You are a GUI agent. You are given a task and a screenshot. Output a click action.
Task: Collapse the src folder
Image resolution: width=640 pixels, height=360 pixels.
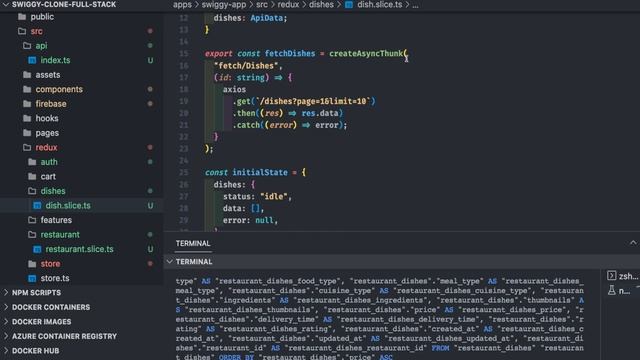click(x=36, y=31)
